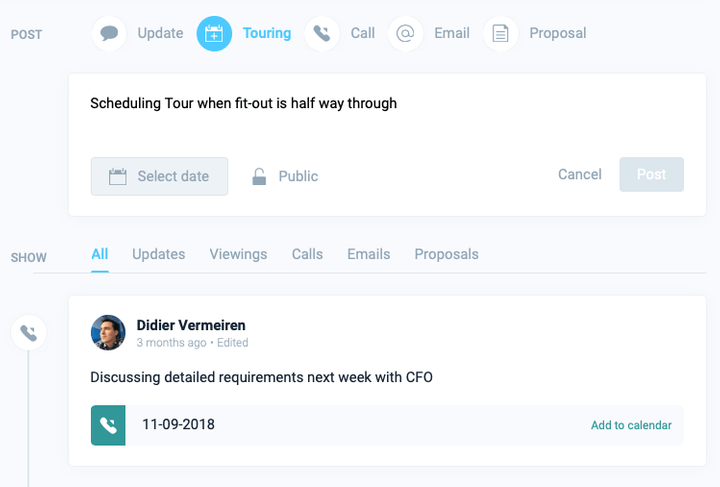Click the timeline phone marker icon
The height and width of the screenshot is (487, 720).
pyautogui.click(x=28, y=333)
